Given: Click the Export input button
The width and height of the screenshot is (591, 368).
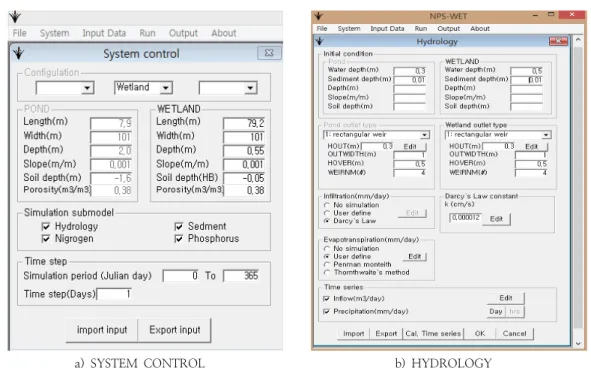Looking at the screenshot, I should click(175, 330).
